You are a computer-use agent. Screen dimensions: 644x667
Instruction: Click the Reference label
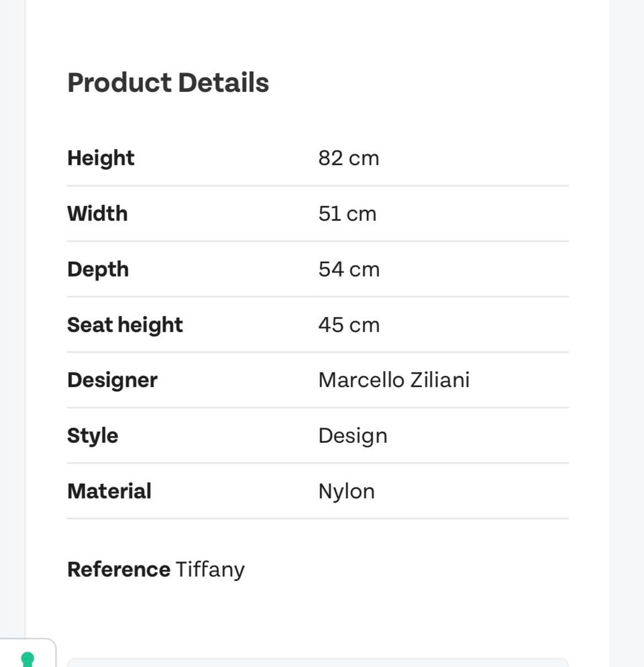(118, 569)
